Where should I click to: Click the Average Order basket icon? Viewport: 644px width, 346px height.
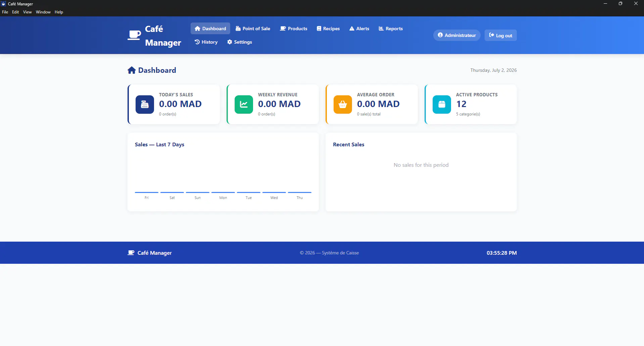pos(343,104)
